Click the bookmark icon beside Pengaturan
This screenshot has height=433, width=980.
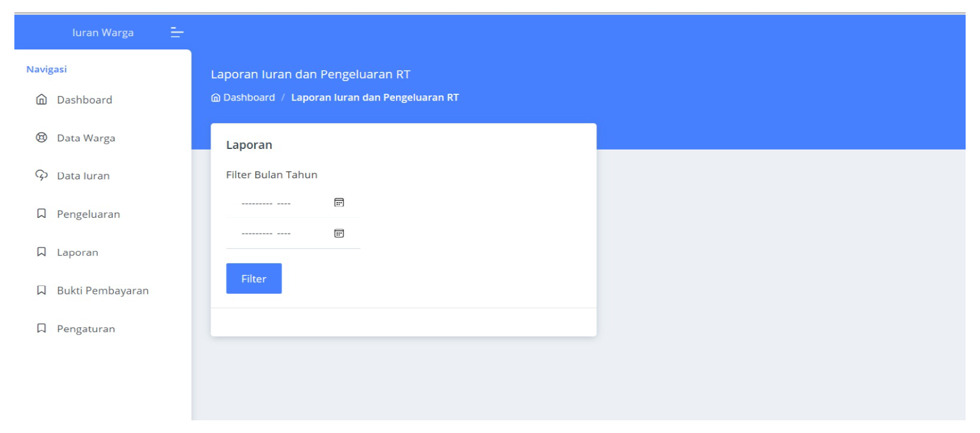click(41, 328)
